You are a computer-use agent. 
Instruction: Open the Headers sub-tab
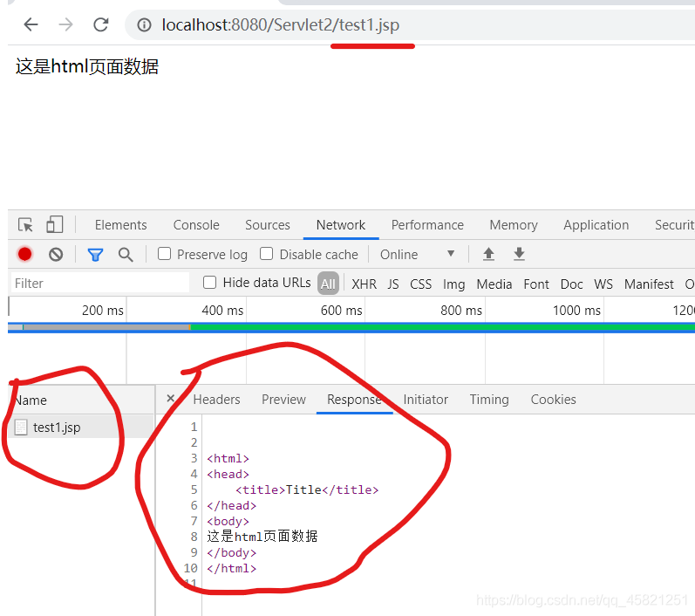(217, 400)
